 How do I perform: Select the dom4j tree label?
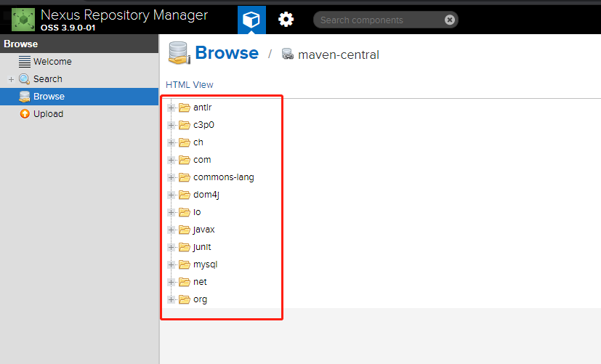pos(206,195)
